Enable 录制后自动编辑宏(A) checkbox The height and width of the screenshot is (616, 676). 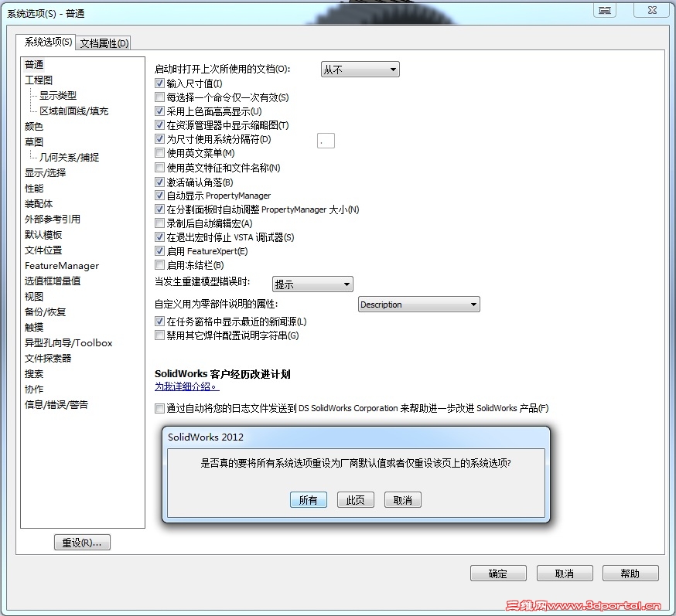tap(159, 223)
